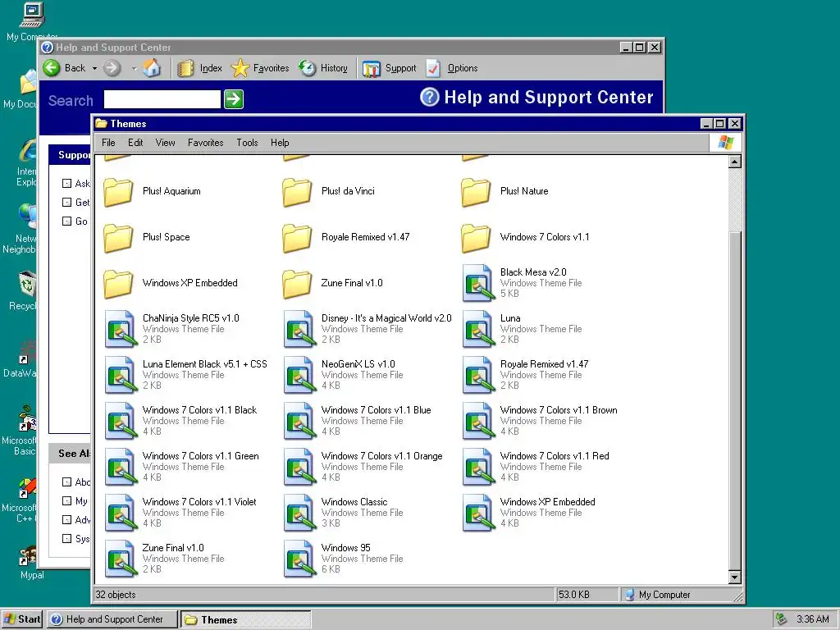Select the Windows Classic theme file

point(344,514)
